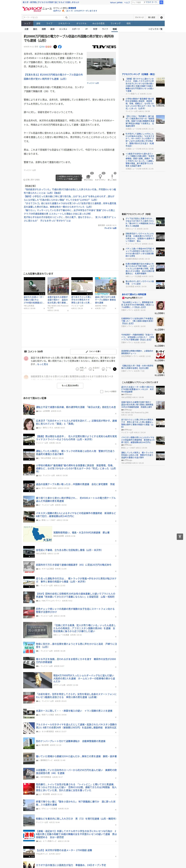Open マイページ link
The height and width of the screenshot is (868, 186).
pyautogui.click(x=139, y=18)
